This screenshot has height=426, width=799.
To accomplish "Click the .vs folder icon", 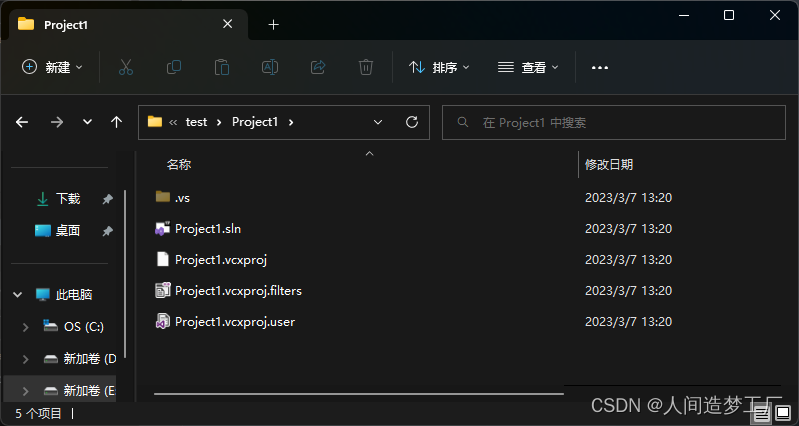I will [x=163, y=197].
